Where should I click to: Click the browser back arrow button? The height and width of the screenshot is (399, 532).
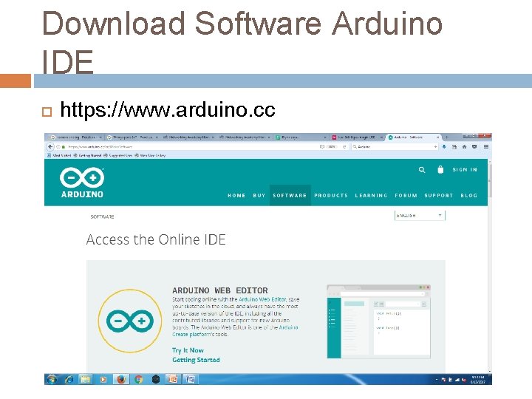(50, 146)
